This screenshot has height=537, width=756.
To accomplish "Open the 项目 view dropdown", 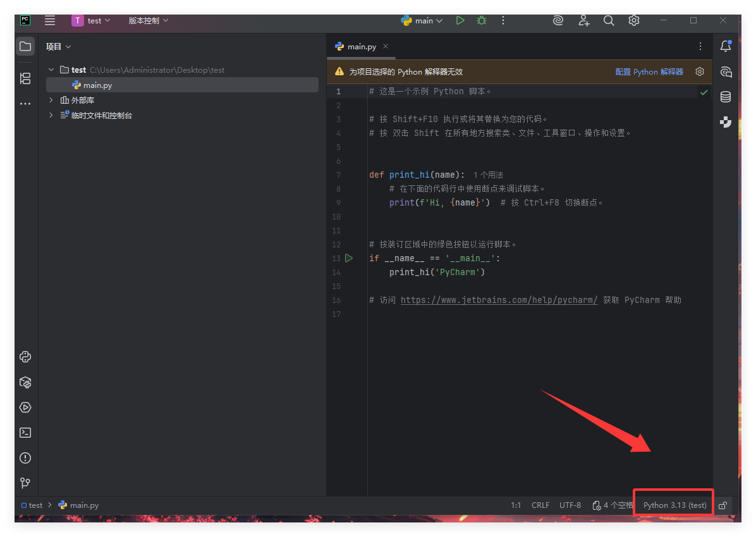I will coord(58,47).
